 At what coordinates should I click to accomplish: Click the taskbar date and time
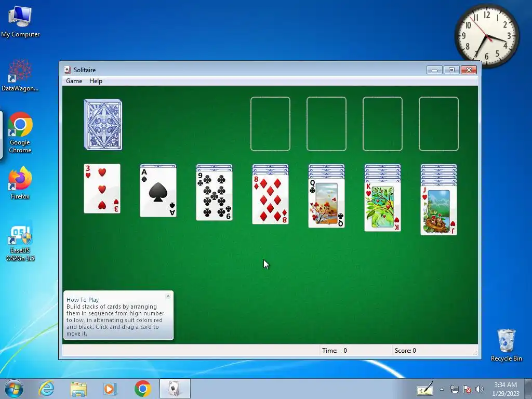click(506, 389)
